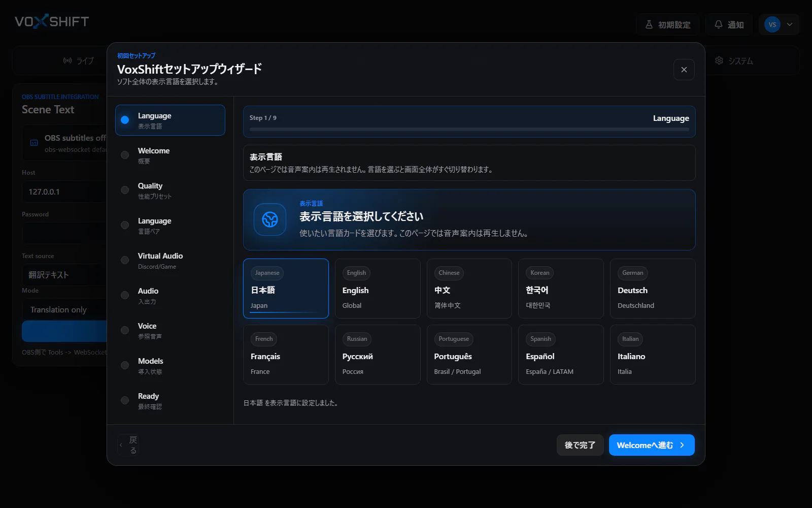Open the Text source 翻訳テキスト dropdown

click(65, 275)
